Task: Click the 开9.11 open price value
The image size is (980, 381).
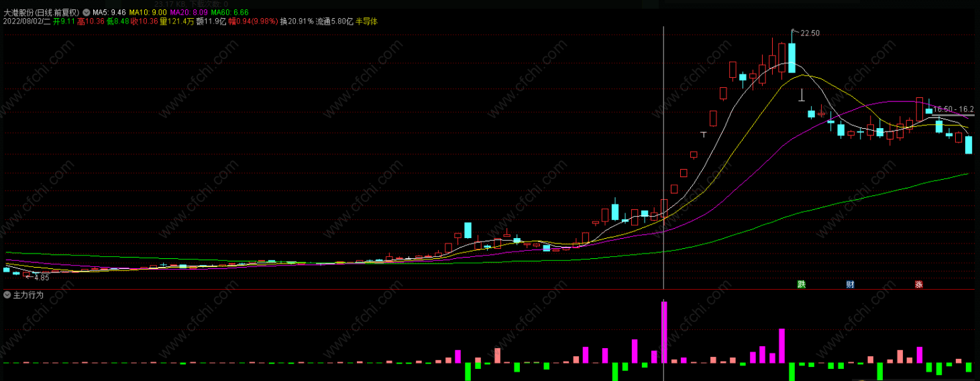Action: point(64,21)
